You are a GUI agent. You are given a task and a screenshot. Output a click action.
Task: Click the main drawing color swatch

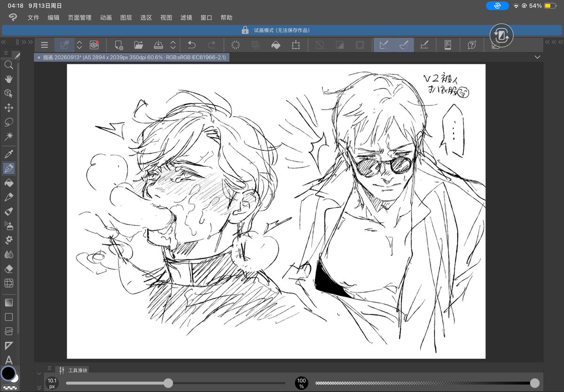click(x=8, y=373)
